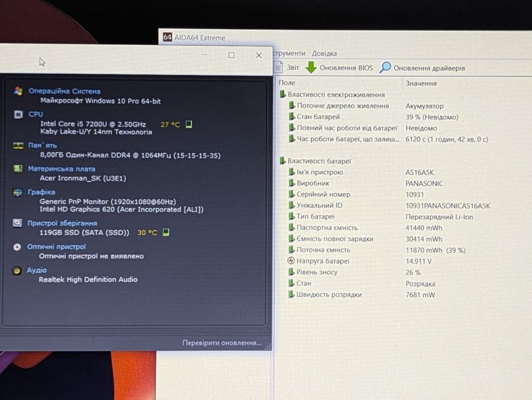
Task: Click the icon beside Стан батарей
Action: tap(291, 116)
